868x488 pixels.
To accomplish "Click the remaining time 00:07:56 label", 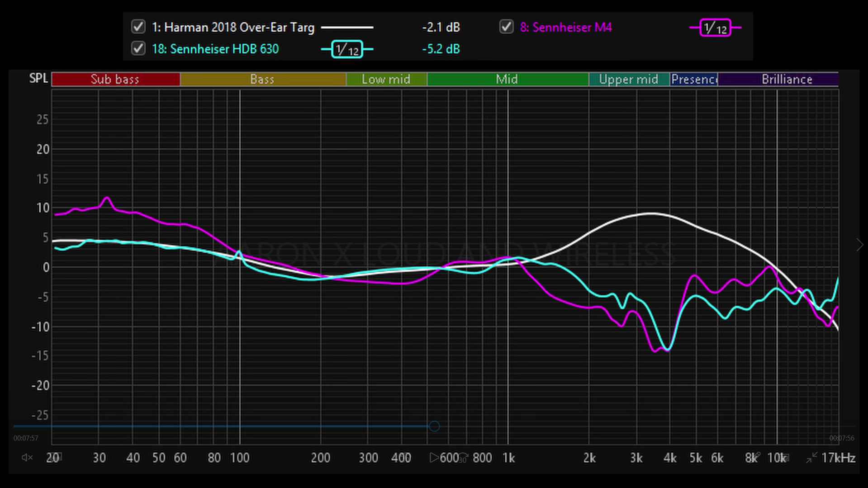I will click(842, 438).
